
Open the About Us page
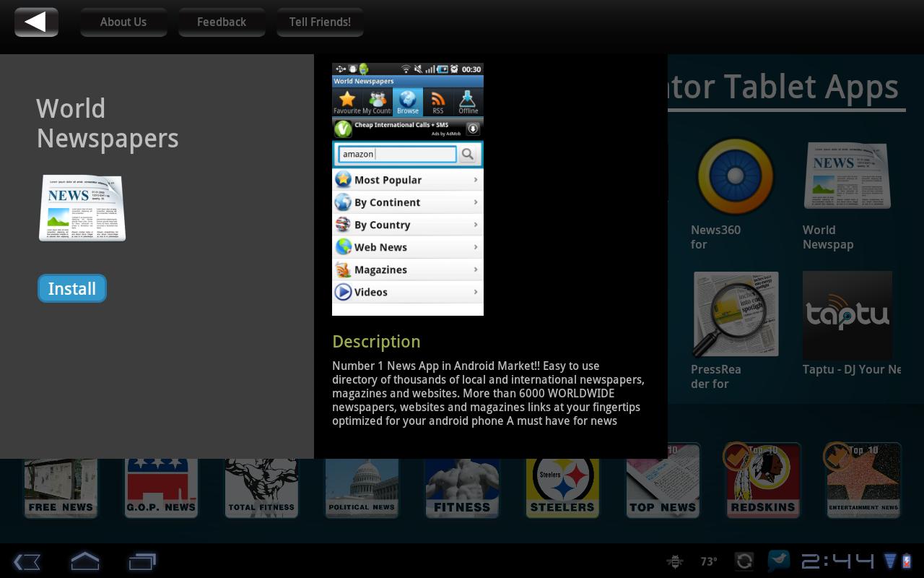pyautogui.click(x=123, y=22)
